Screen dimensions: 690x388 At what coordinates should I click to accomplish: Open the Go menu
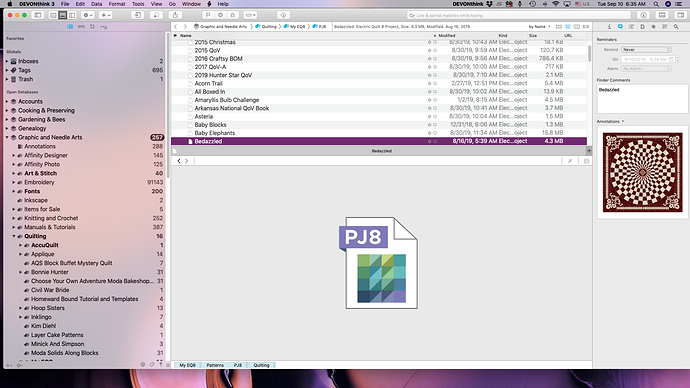point(172,4)
